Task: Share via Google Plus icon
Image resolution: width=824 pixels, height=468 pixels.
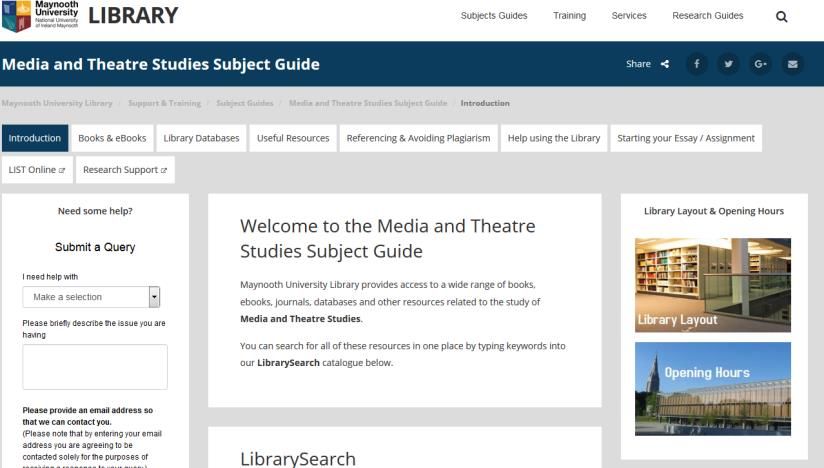Action: [760, 64]
